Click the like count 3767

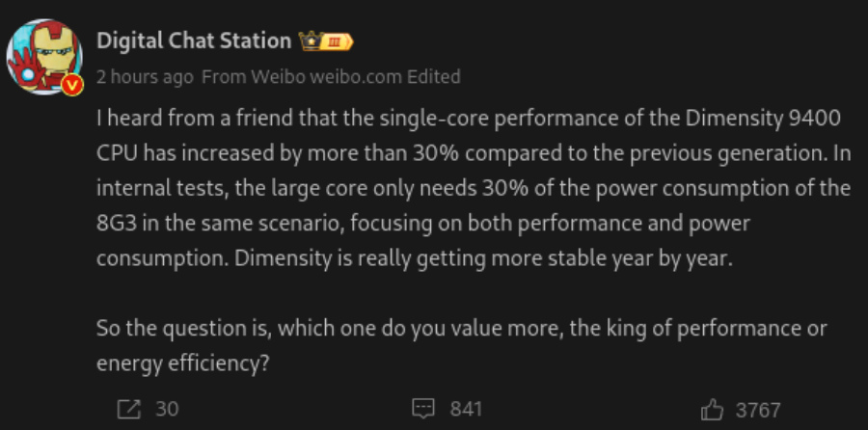click(757, 410)
